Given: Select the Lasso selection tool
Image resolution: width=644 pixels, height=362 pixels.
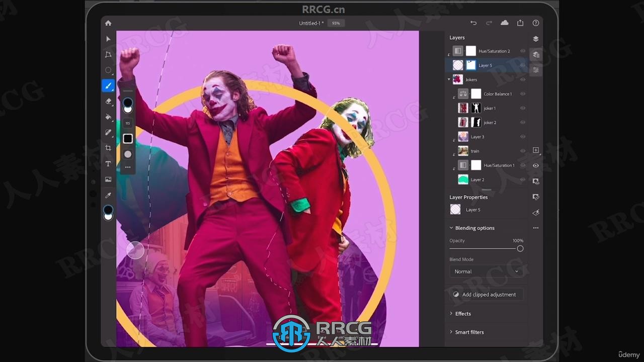Looking at the screenshot, I should click(108, 70).
